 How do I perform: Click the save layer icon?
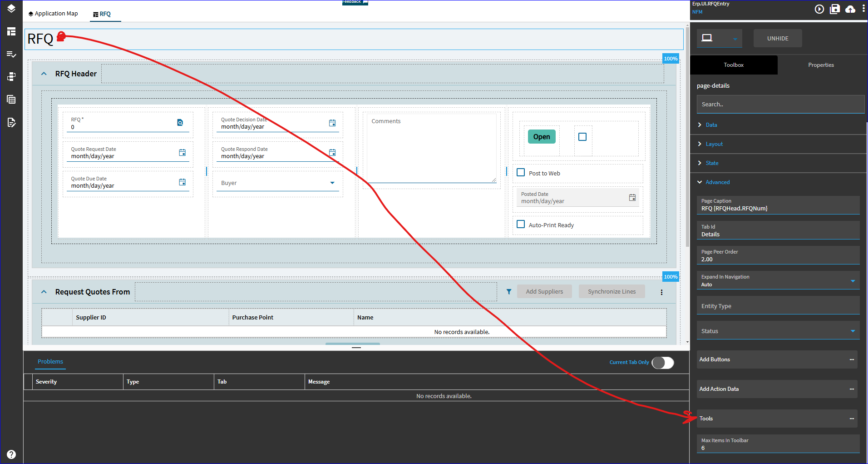pyautogui.click(x=835, y=9)
